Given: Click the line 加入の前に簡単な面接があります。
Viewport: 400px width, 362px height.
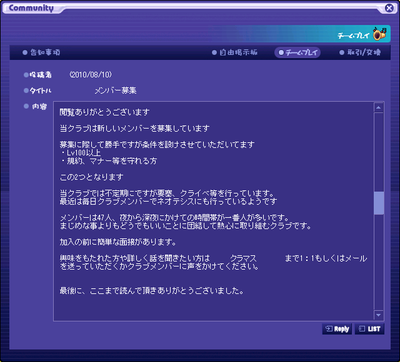Looking at the screenshot, I should pos(118,242).
